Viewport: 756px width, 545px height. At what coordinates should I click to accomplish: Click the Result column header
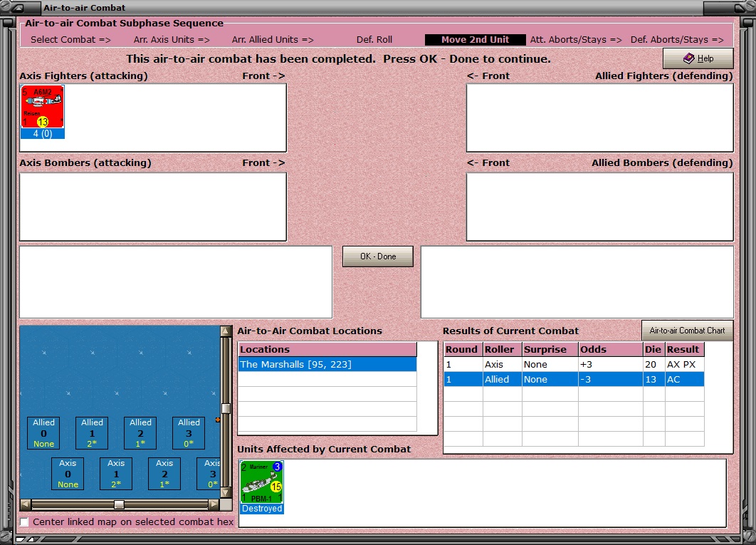click(685, 350)
